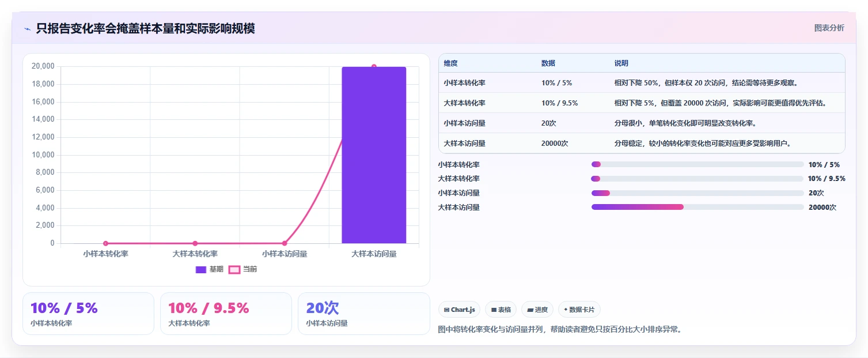
Task: Click the 20000次 value beside progress bar
Action: pyautogui.click(x=822, y=208)
